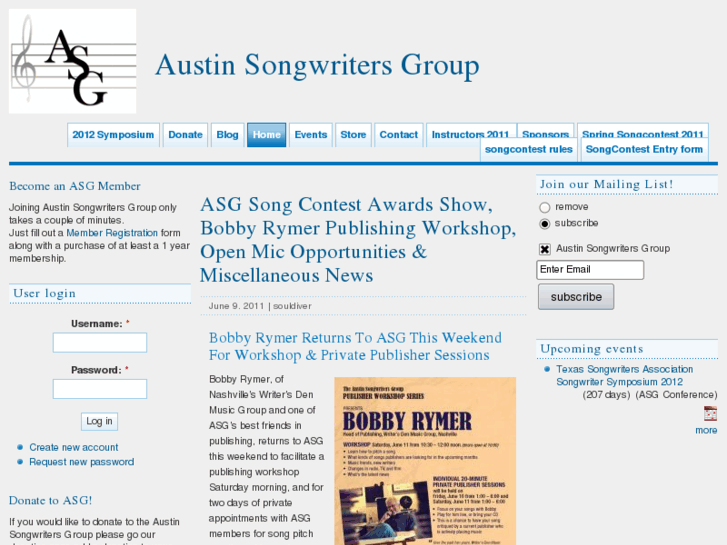This screenshot has height=545, width=727.
Task: Click the Austin Songwriters Group site title
Action: tap(317, 65)
